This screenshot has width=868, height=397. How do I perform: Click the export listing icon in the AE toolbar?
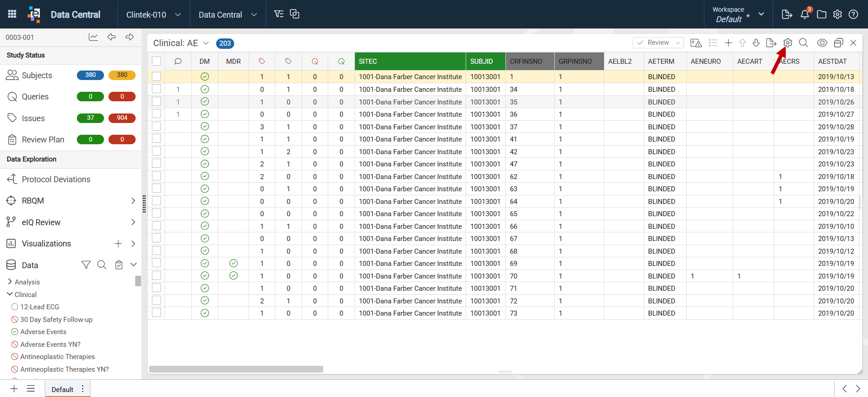click(771, 43)
